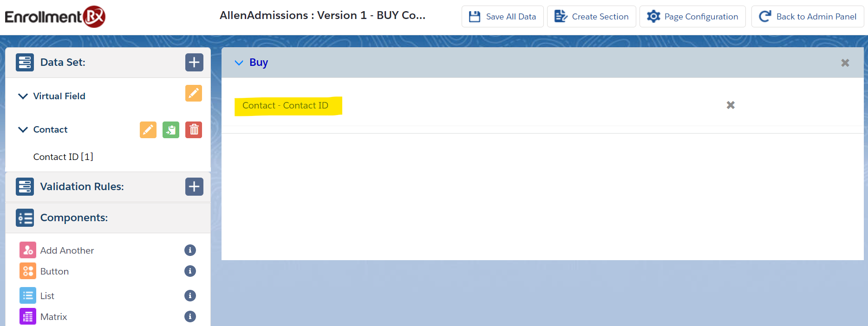Click the plus icon next to Data Set
This screenshot has width=868, height=326.
(x=194, y=62)
